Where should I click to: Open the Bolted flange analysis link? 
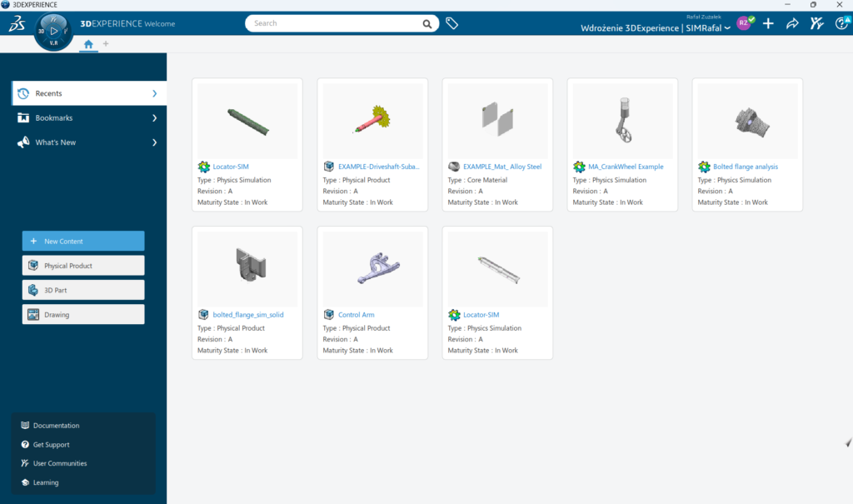[745, 167]
